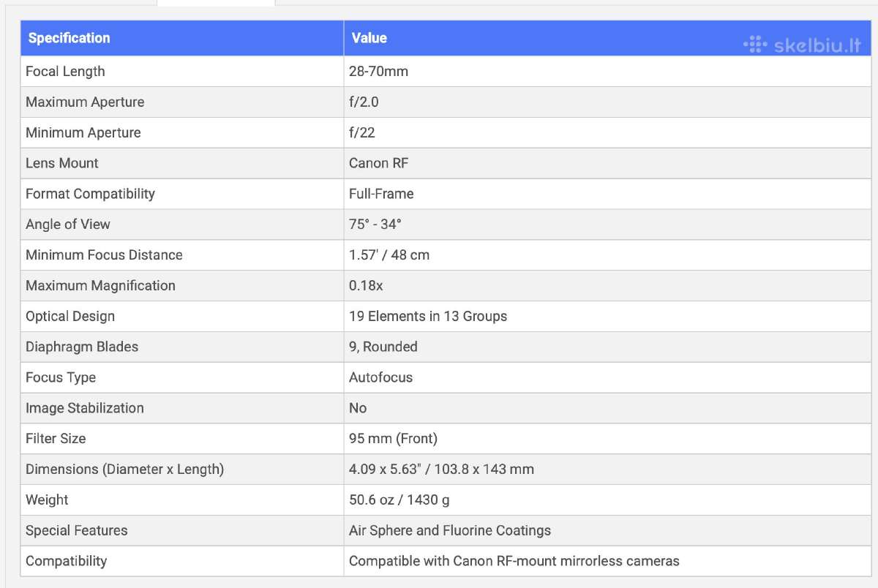878x588 pixels.
Task: Select the Angle of View label
Action: pyautogui.click(x=68, y=225)
